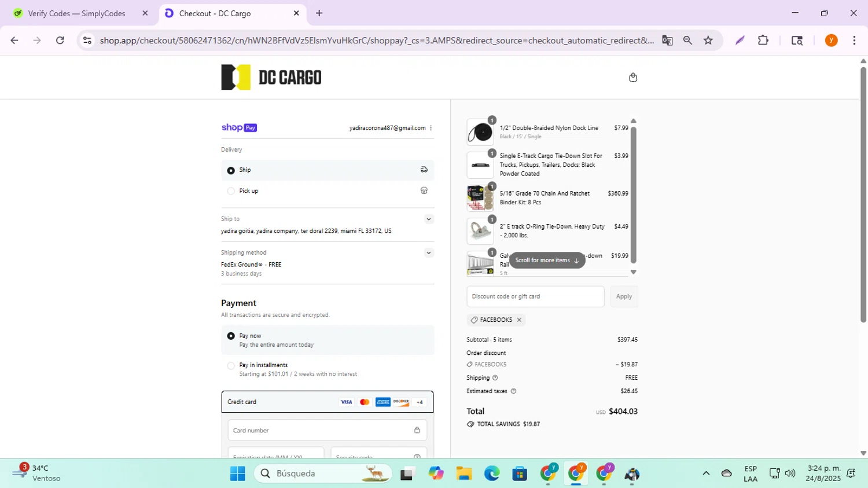Open the weather widget showing 34°C
The image size is (868, 488).
coord(36,474)
